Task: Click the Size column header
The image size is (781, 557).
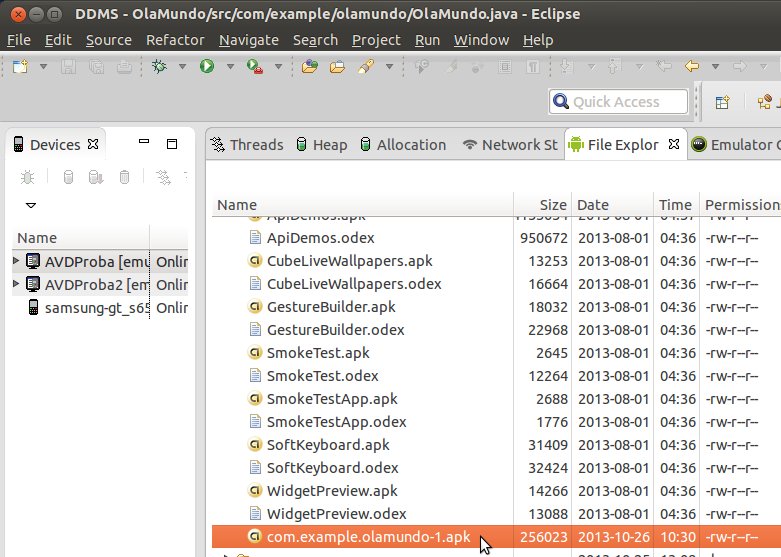Action: click(x=542, y=205)
